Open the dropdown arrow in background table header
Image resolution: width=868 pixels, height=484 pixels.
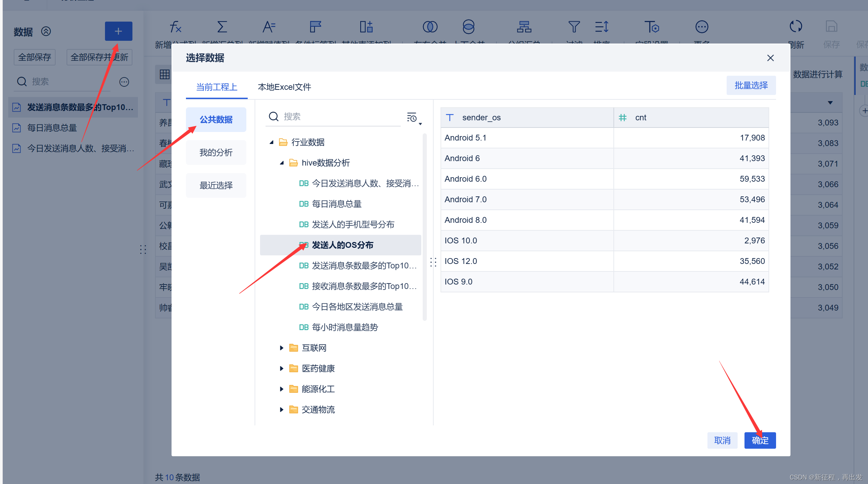[x=830, y=102]
